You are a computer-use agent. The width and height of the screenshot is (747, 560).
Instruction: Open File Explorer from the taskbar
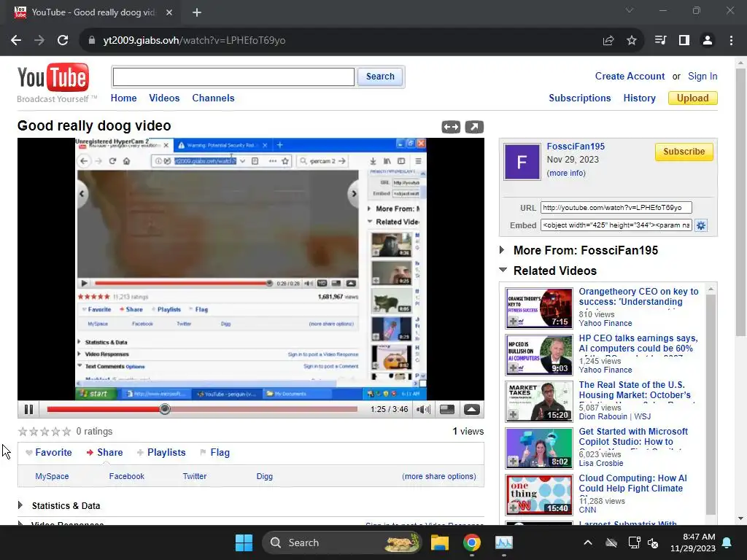(440, 542)
